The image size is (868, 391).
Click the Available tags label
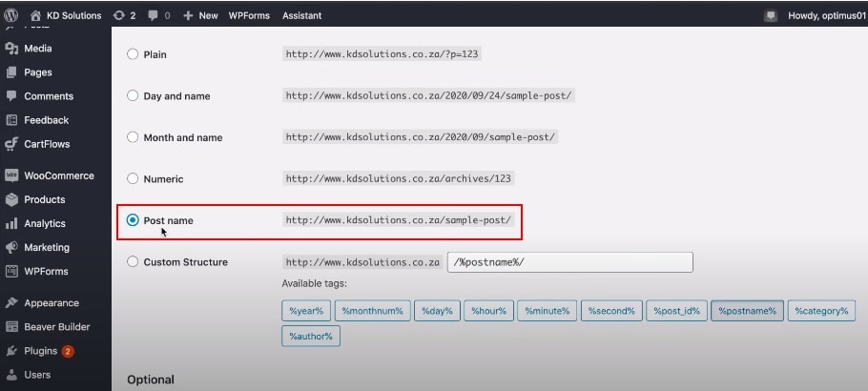pos(315,283)
